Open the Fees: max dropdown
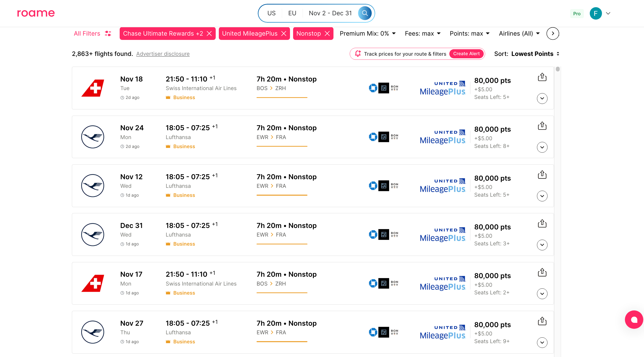 423,33
